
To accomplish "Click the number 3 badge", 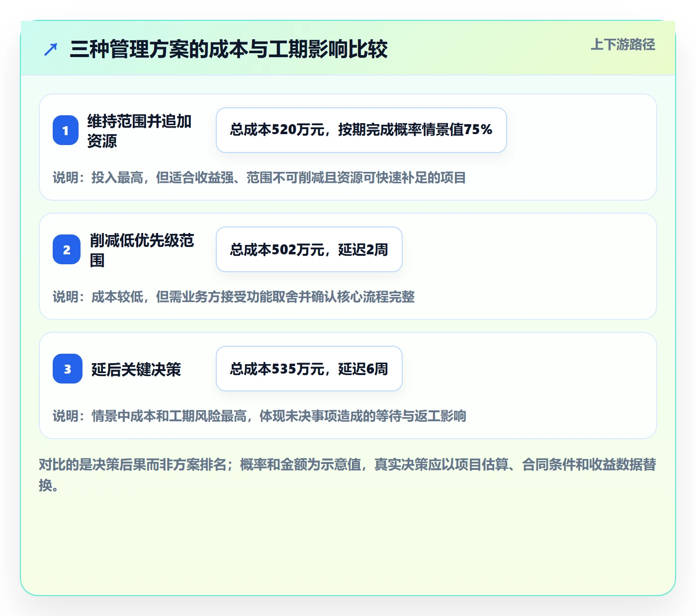I will (x=68, y=369).
